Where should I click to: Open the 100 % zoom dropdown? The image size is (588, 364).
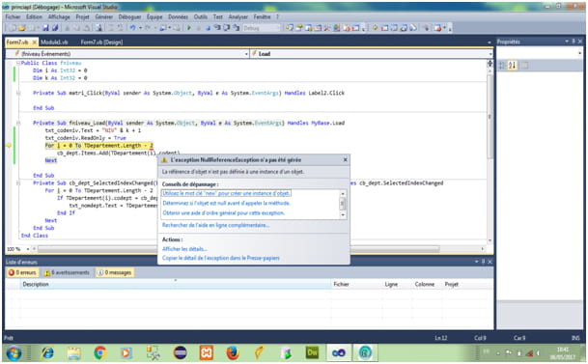(x=28, y=249)
